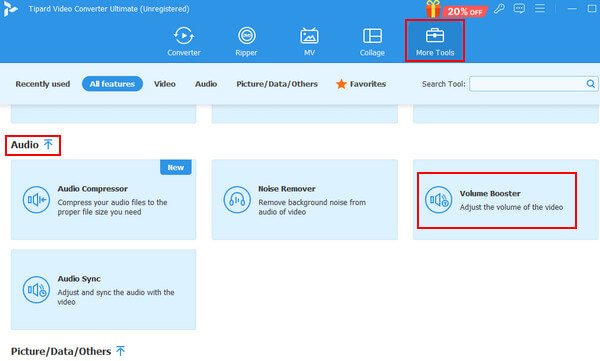This screenshot has width=600, height=361.
Task: Maximize the Tipard window
Action: click(592, 8)
